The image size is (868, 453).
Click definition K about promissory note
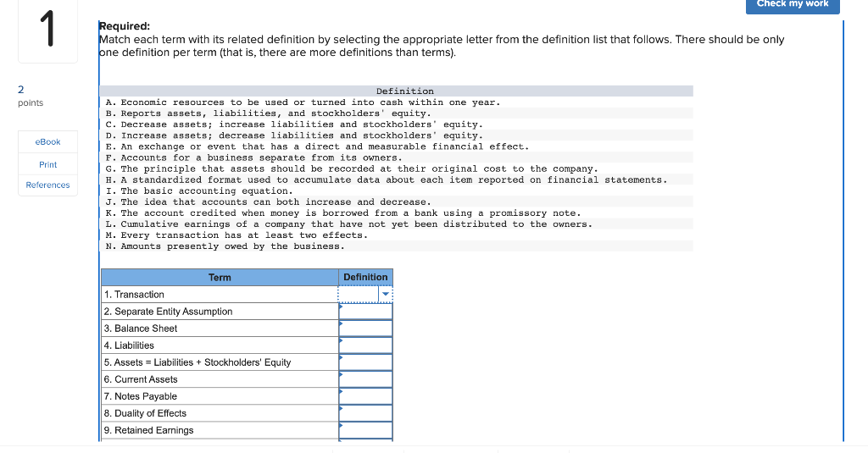pos(343,213)
